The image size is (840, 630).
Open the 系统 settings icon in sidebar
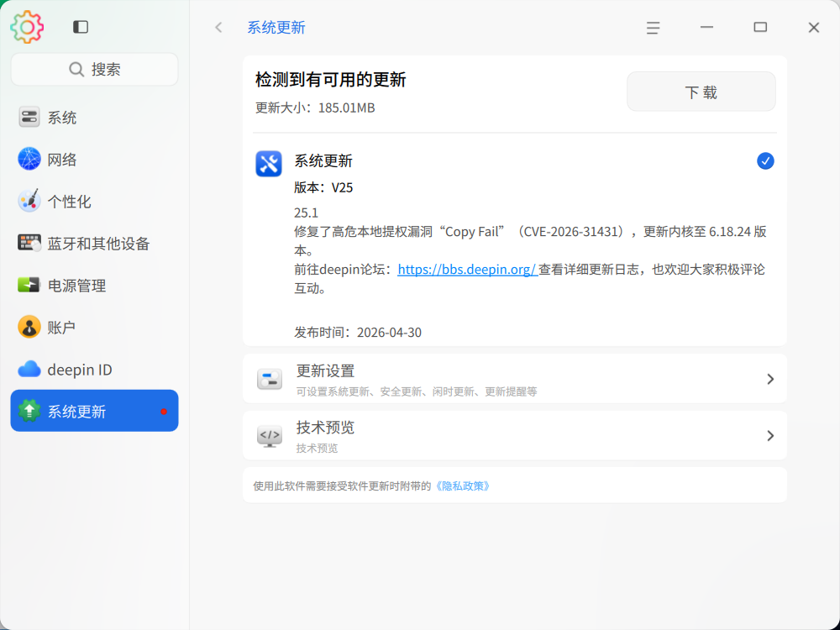(29, 118)
